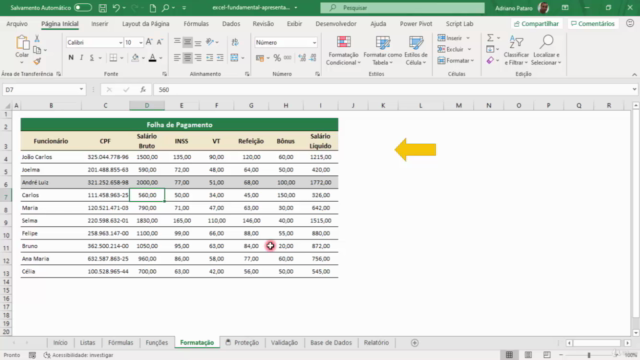The image size is (640, 360).
Task: Click the Paste (Colar) icon
Action: [22, 43]
